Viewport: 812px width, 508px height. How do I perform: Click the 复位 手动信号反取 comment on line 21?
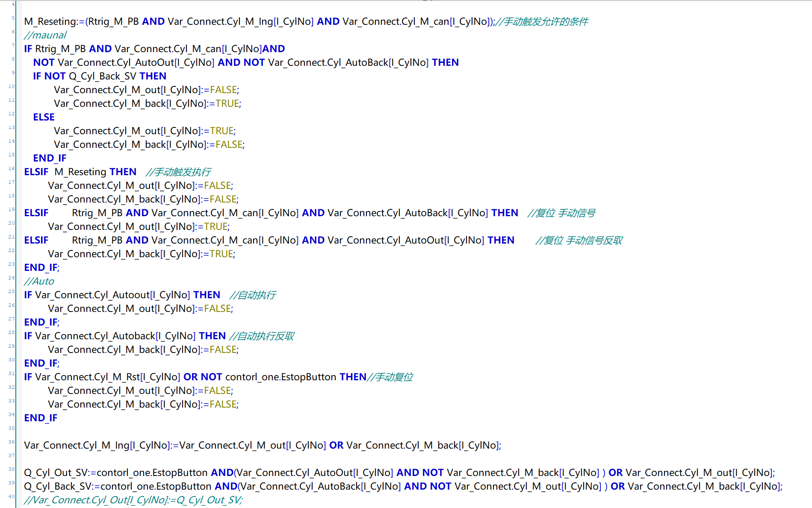pyautogui.click(x=579, y=240)
